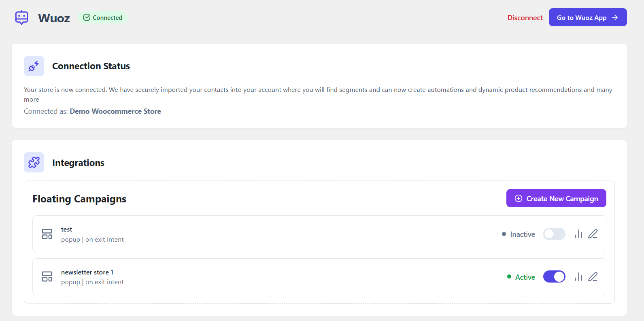Screen dimensions: 644x321
Task: Click the Connected status badge
Action: [x=103, y=18]
